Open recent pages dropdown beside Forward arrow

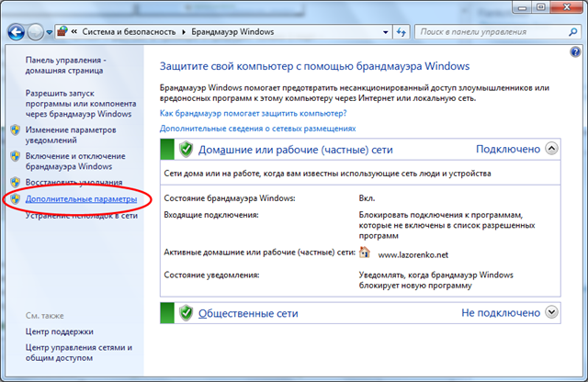click(x=49, y=33)
